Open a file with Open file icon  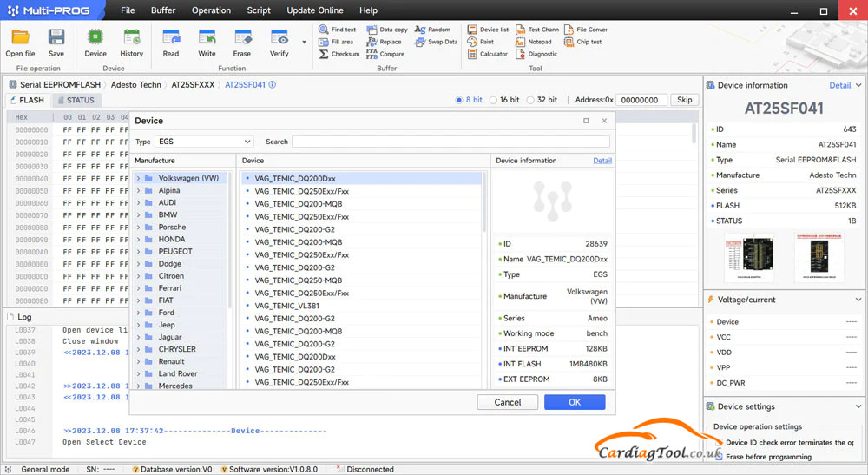point(21,37)
